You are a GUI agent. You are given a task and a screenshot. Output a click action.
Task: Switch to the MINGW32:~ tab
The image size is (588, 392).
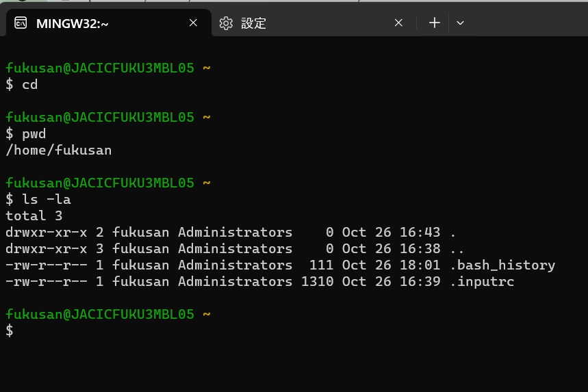[72, 23]
